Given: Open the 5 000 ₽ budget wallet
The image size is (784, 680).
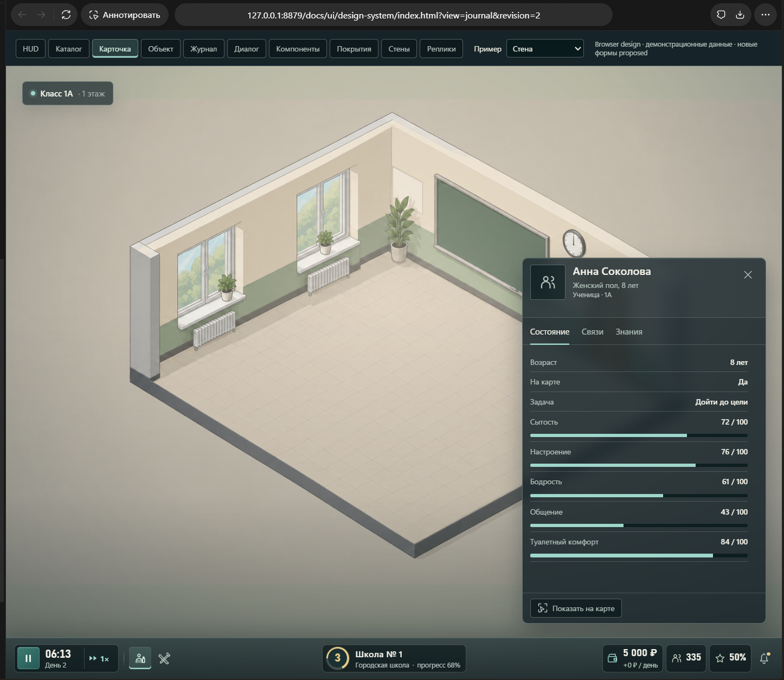Looking at the screenshot, I should pos(632,658).
